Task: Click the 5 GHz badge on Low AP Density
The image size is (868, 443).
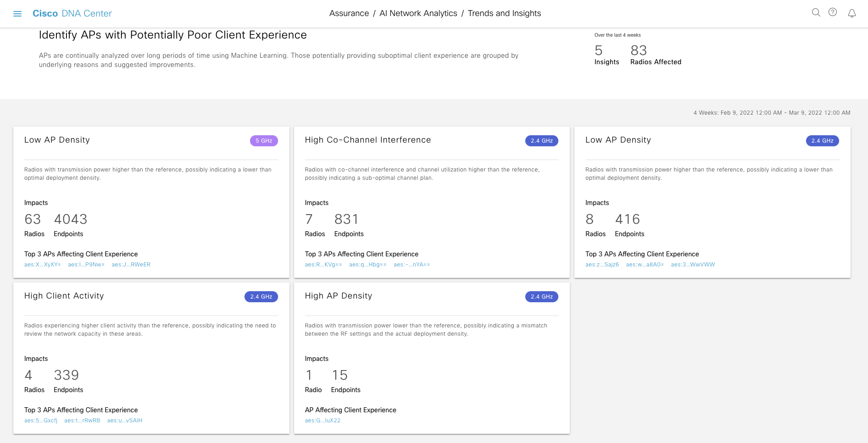Action: tap(263, 141)
